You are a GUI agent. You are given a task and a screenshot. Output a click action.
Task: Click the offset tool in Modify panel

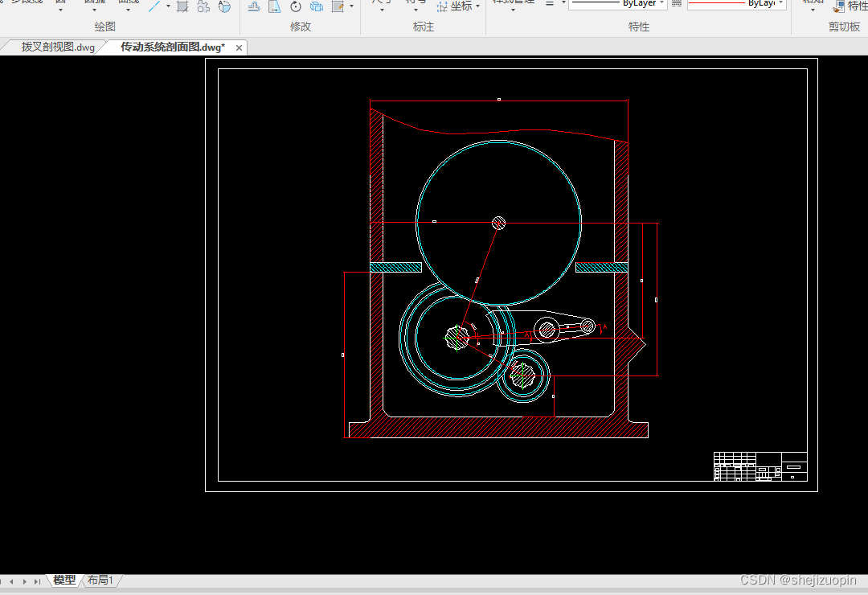click(254, 6)
